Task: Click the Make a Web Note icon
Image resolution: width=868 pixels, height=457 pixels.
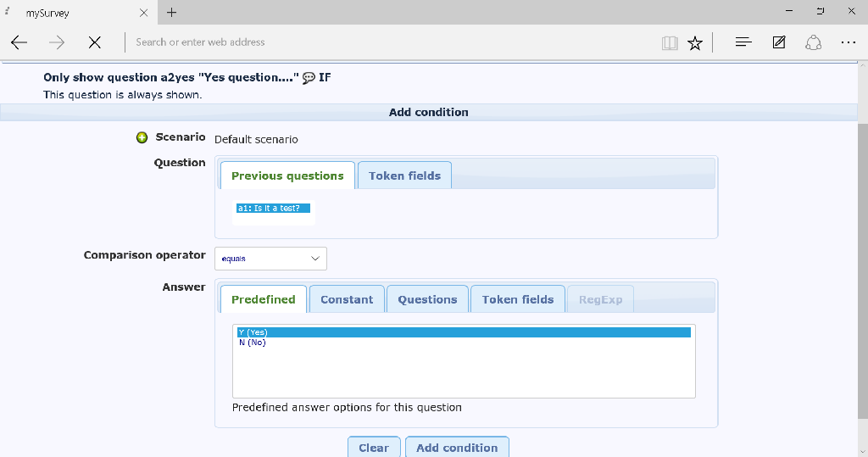Action: point(779,42)
